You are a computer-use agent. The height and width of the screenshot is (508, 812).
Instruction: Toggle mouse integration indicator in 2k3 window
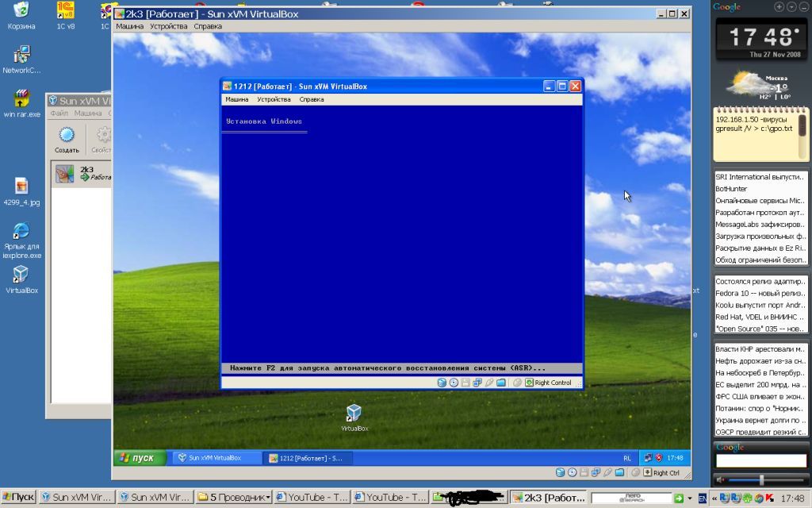coord(635,472)
